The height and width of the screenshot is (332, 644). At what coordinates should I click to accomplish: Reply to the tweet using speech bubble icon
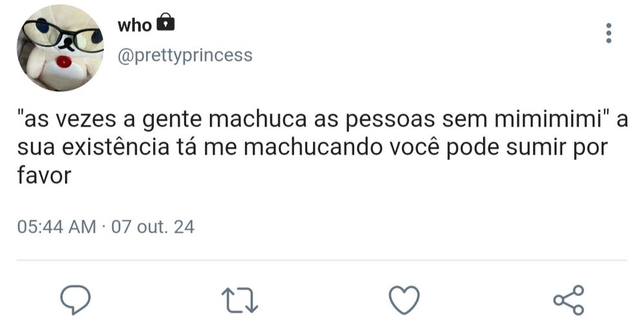pos(75,300)
